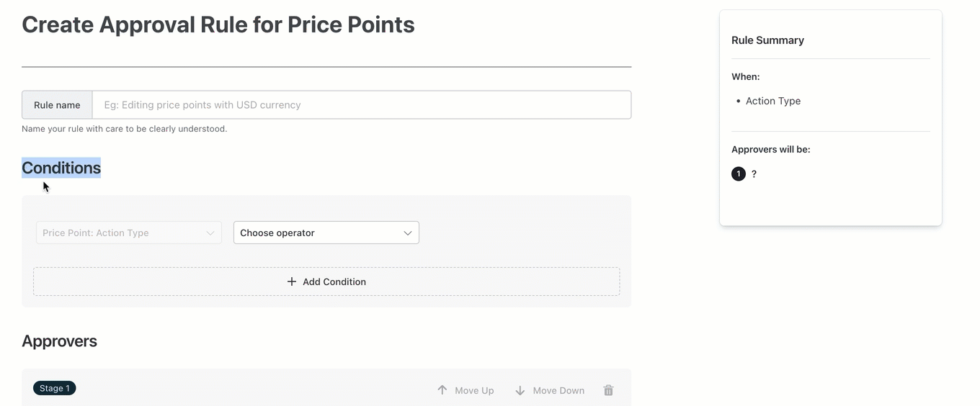Open the Choose operator dropdown
Viewport: 980px width, 406px height.
pos(326,233)
